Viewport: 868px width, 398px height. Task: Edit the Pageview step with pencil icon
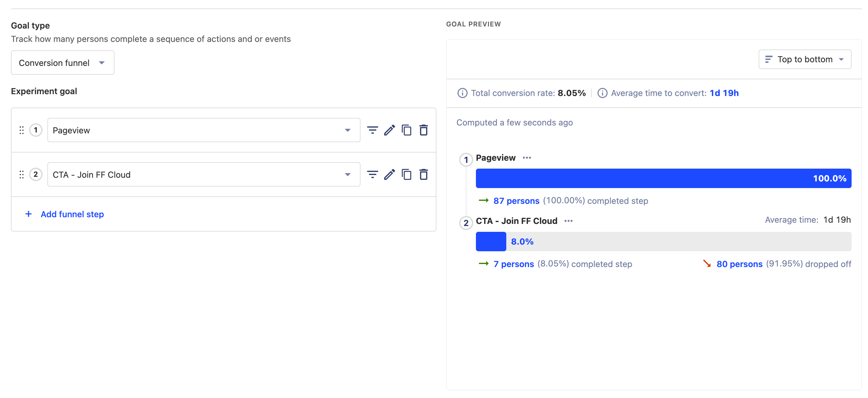coord(390,130)
